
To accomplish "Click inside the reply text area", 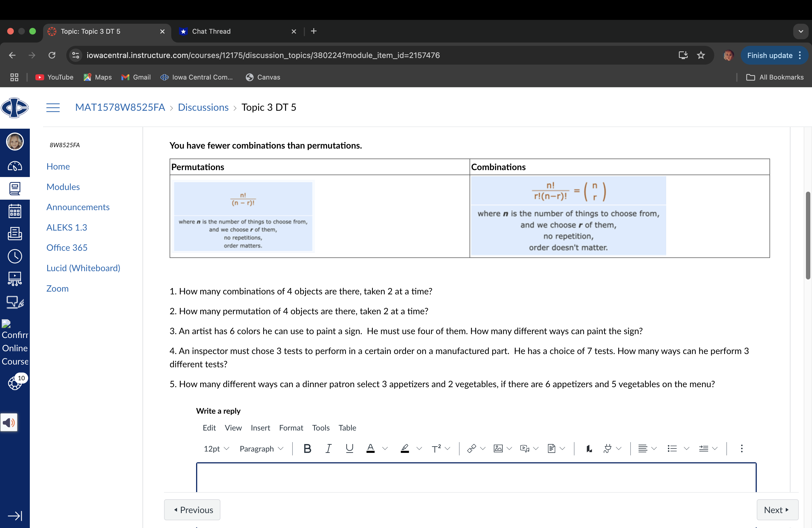I will [476, 477].
